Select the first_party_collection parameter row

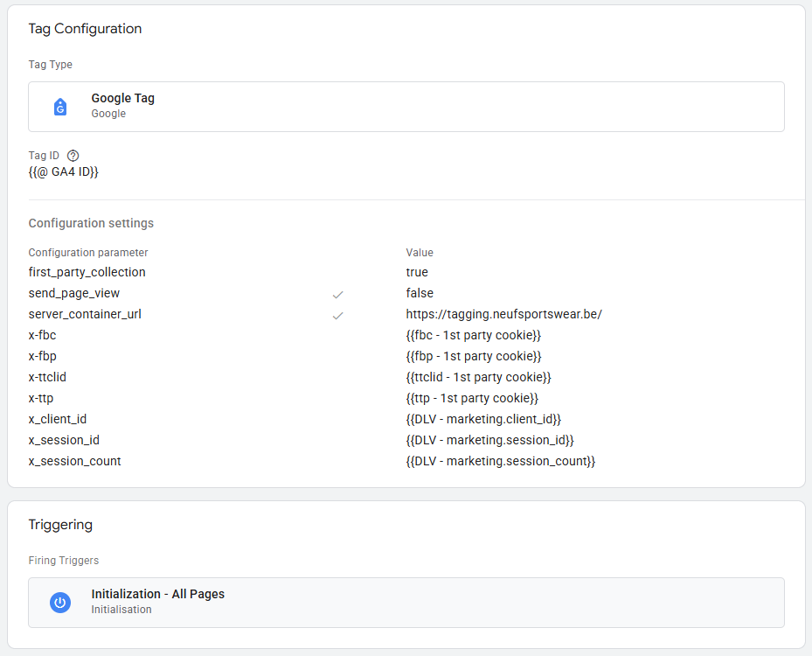click(87, 272)
